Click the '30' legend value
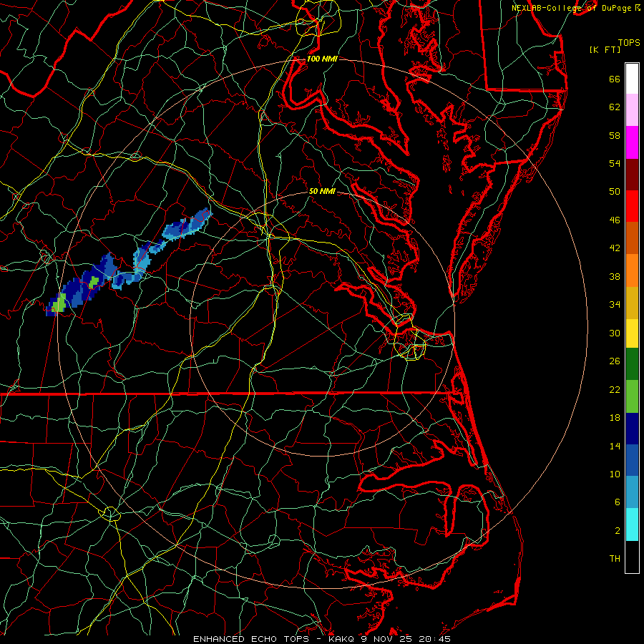 (x=615, y=333)
